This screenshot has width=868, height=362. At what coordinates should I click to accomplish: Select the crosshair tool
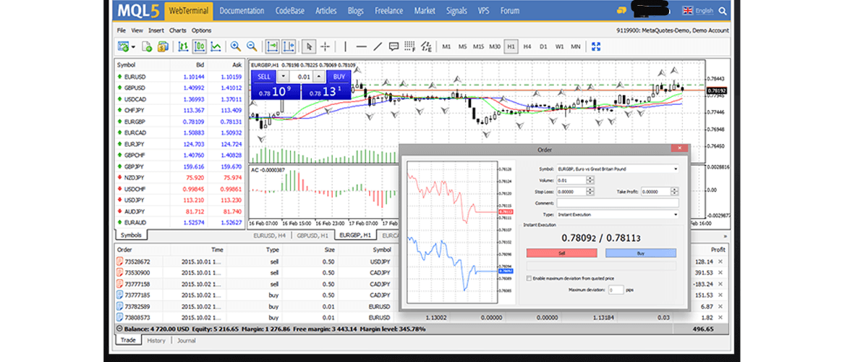[325, 46]
